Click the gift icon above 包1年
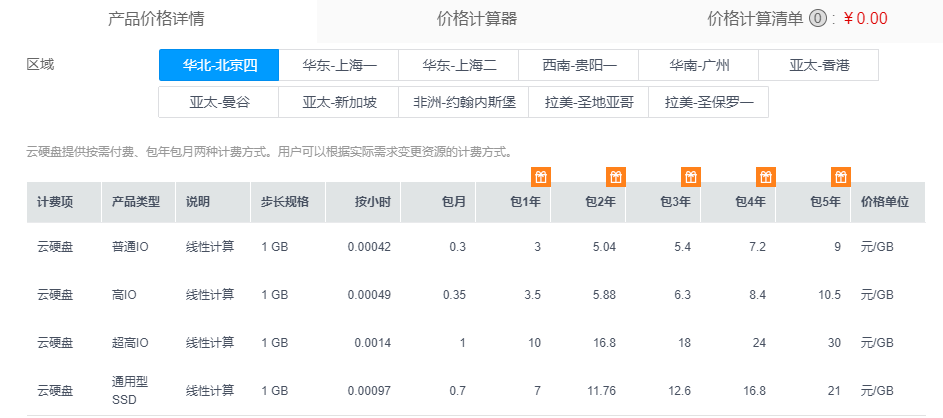 (541, 177)
